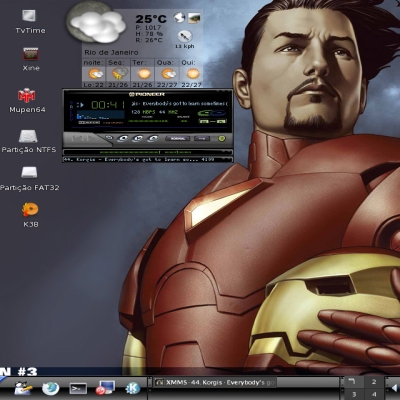Switch to virtual desktop 2 in pager
Viewport: 400px width, 400px height.
coord(374,382)
